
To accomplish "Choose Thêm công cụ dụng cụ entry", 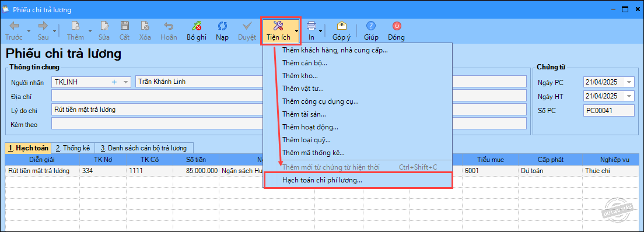I will coord(321,101).
